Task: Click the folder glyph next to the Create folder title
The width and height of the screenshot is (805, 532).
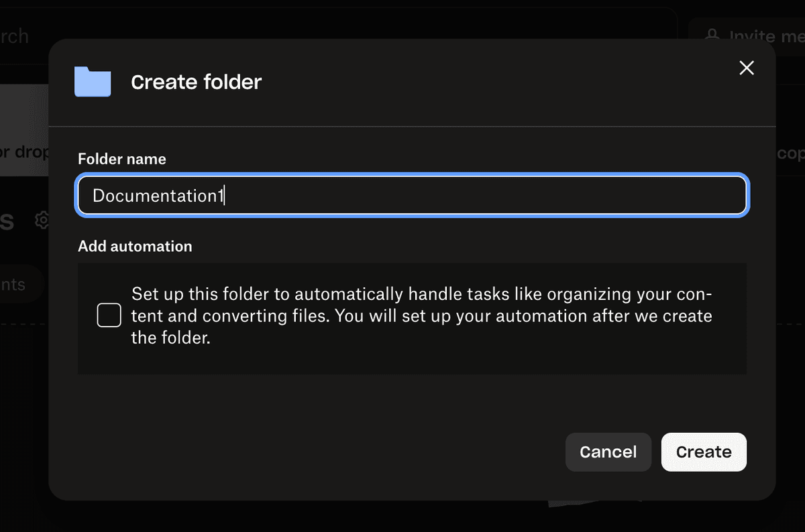Action: (x=93, y=81)
